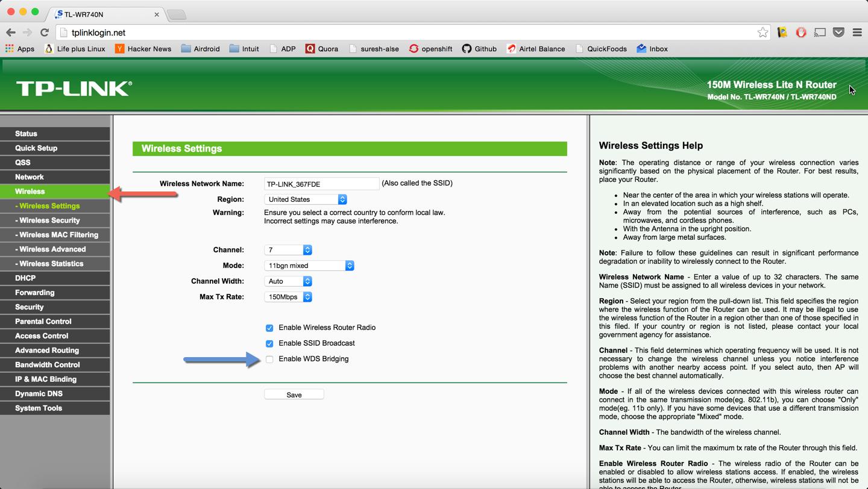Viewport: 868px width, 489px height.
Task: Open Status in the router sidebar
Action: [55, 134]
